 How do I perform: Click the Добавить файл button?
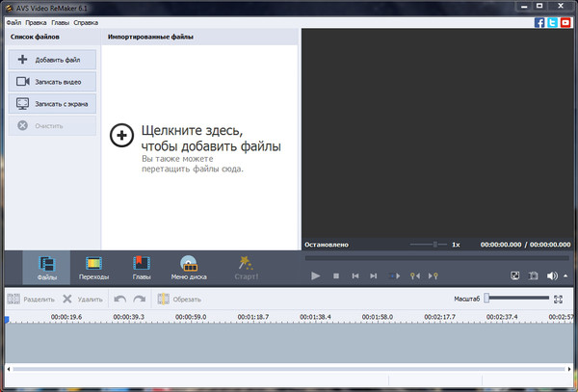53,60
